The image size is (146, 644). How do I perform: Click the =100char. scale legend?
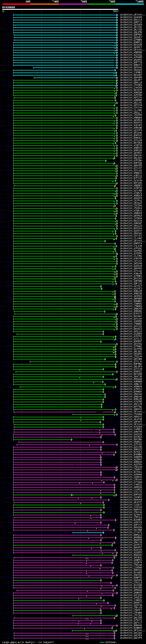[x=109, y=642]
